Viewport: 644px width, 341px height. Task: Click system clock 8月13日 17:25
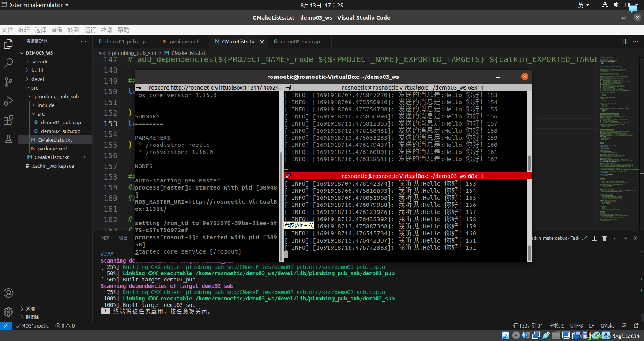click(322, 5)
